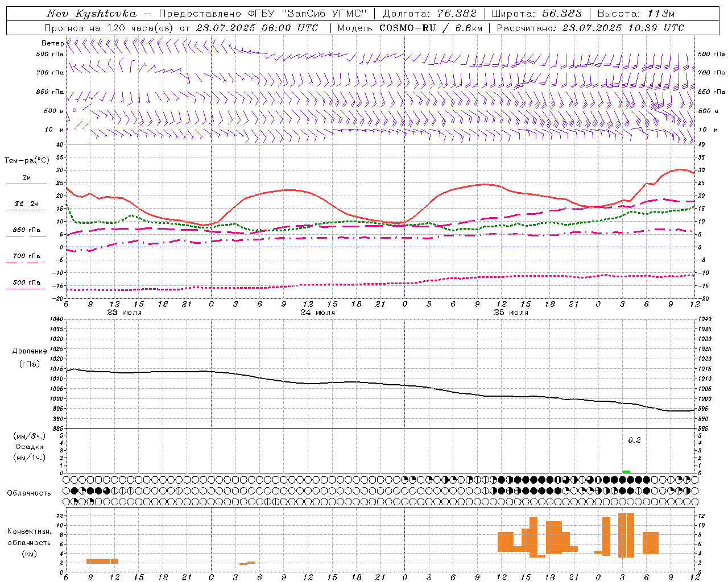Click the Td 2м dew point legend entry
Screen dimensions: 728x582
(x=26, y=206)
